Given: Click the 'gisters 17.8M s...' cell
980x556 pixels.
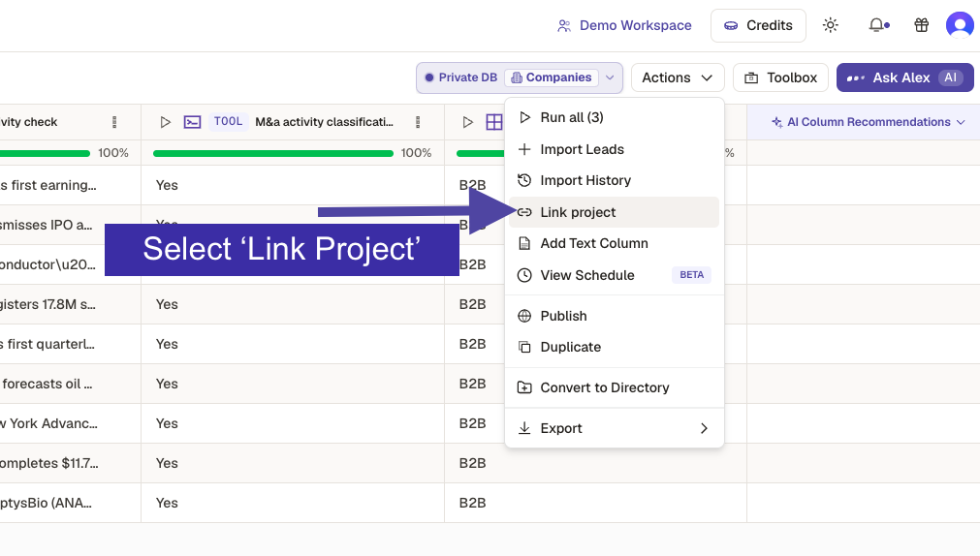Looking at the screenshot, I should [70, 305].
